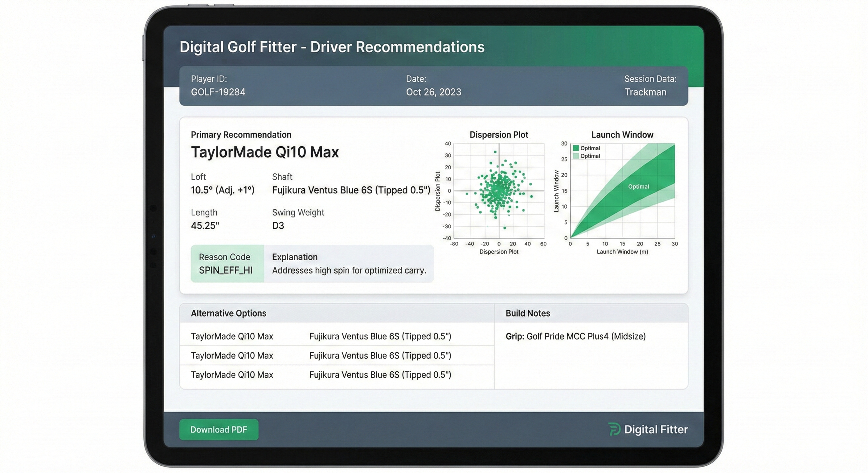
Task: Click the Player ID value GOLF-19284
Action: 218,92
